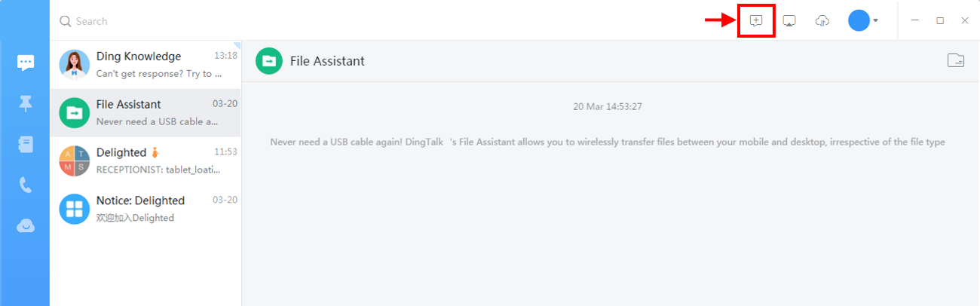Open the pinned items sidebar icon
Screen dimensions: 980x306
[x=26, y=104]
